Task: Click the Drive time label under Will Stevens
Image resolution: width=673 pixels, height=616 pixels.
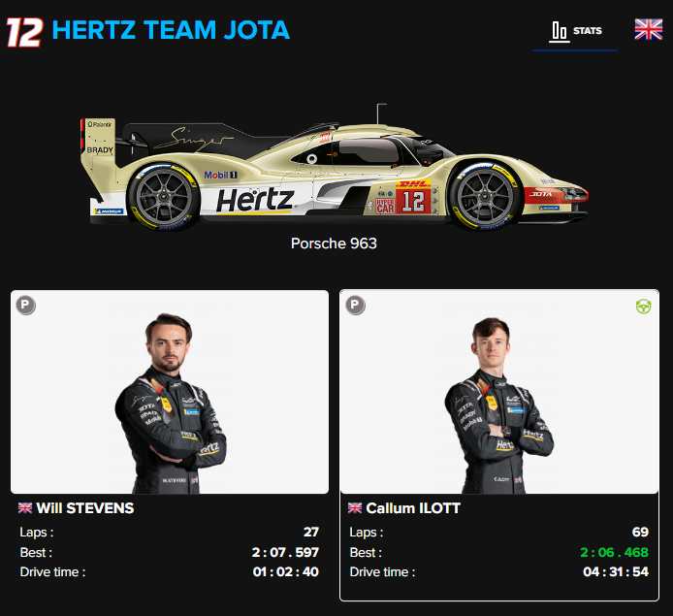Action: [52, 572]
